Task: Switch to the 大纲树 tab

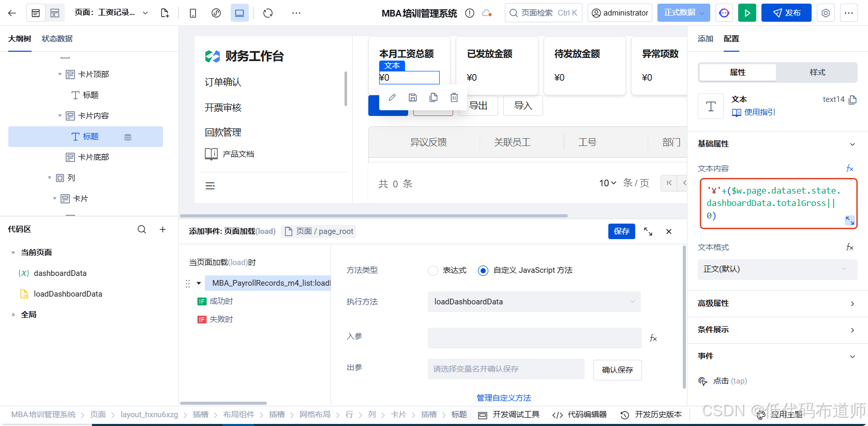Action: tap(20, 39)
